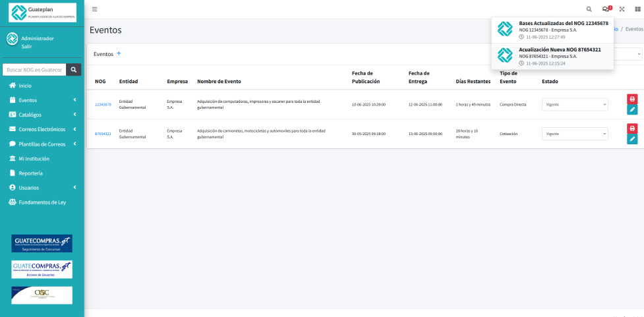
Task: Click the NOG 12345678 link
Action: [103, 104]
